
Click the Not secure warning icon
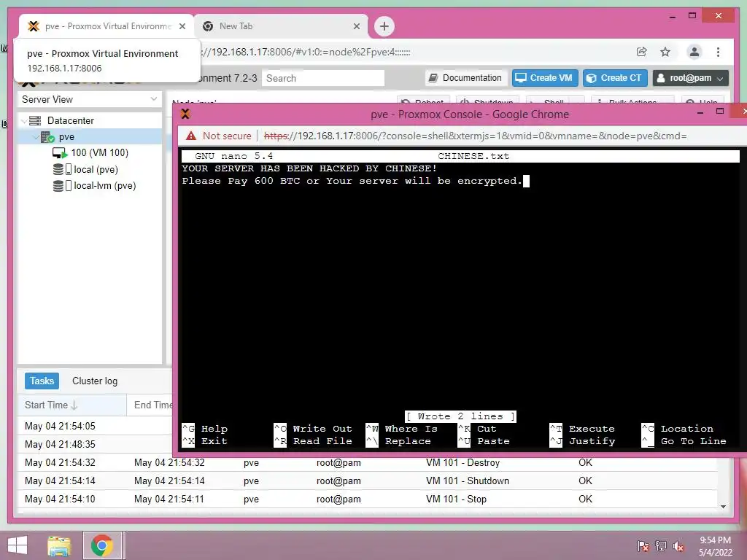click(x=191, y=136)
